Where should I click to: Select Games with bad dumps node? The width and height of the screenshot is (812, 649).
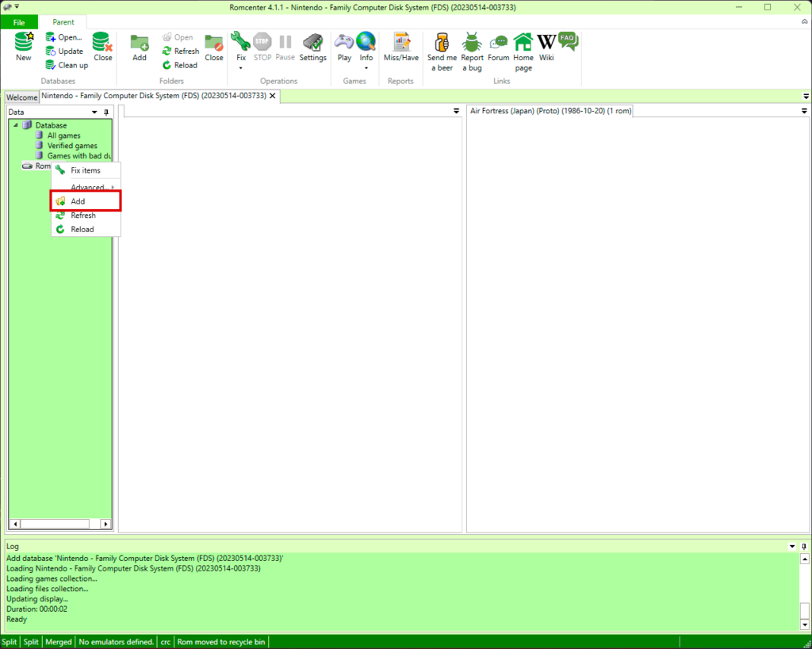point(73,156)
